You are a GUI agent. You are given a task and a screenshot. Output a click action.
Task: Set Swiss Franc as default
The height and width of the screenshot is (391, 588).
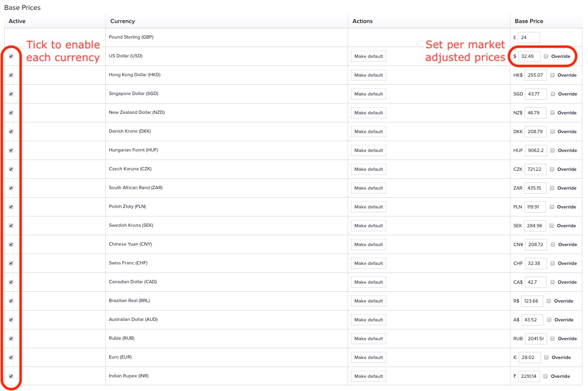tap(369, 263)
